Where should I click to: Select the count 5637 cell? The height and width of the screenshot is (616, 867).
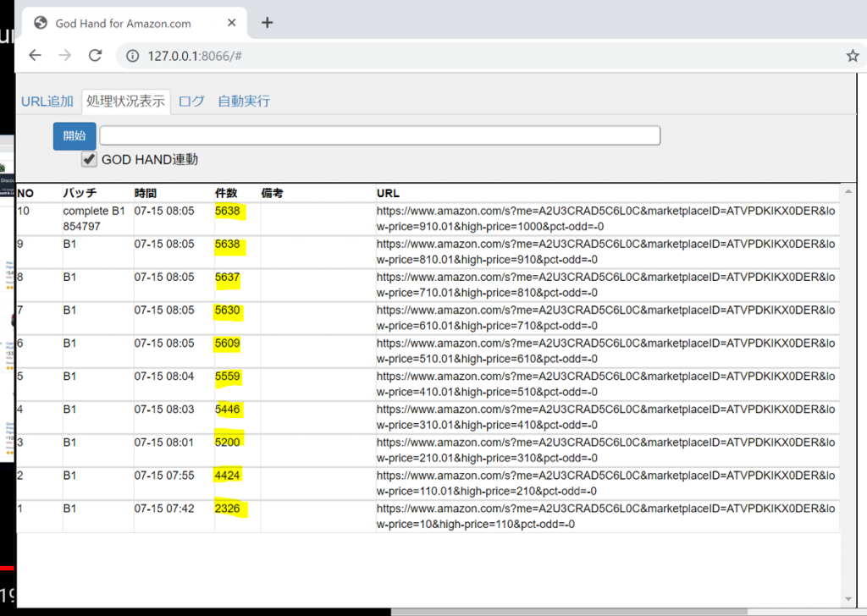pos(227,278)
